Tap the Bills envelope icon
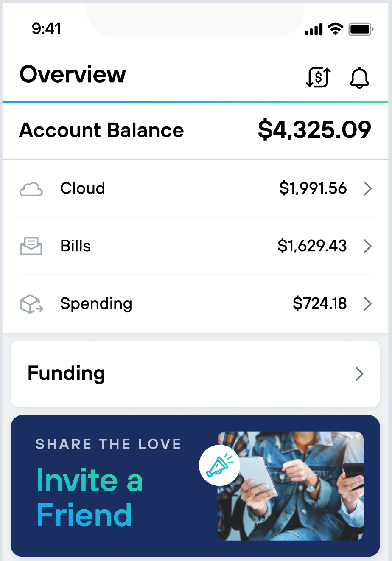Screen dimensions: 392x561 (x=31, y=246)
